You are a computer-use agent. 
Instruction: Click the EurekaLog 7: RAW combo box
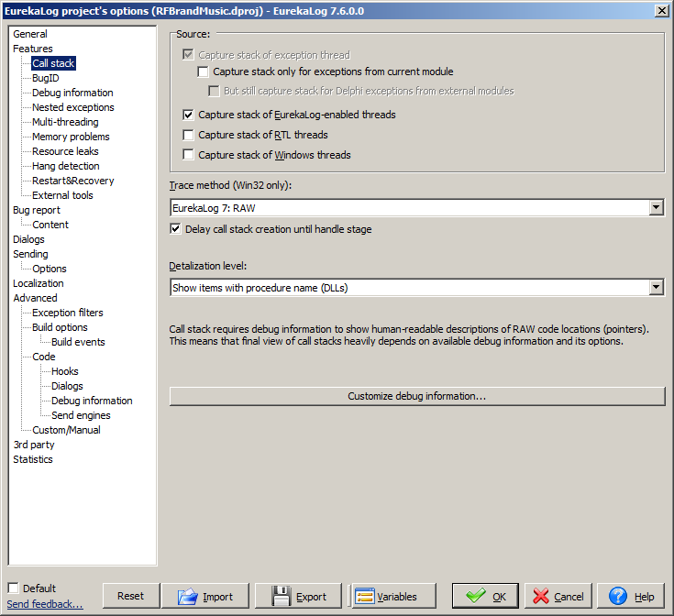click(417, 208)
